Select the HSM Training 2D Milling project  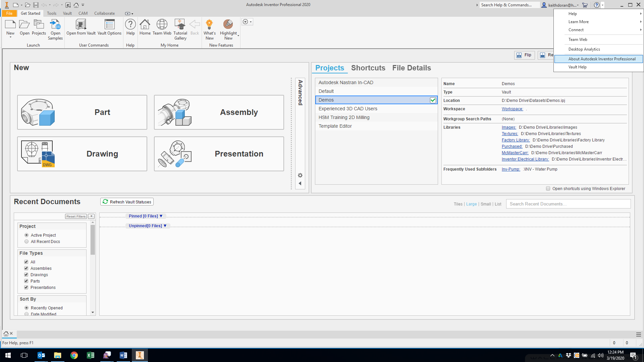[x=376, y=117]
